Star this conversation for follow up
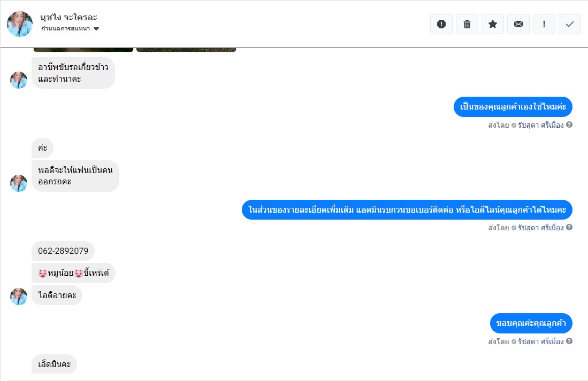 click(493, 24)
